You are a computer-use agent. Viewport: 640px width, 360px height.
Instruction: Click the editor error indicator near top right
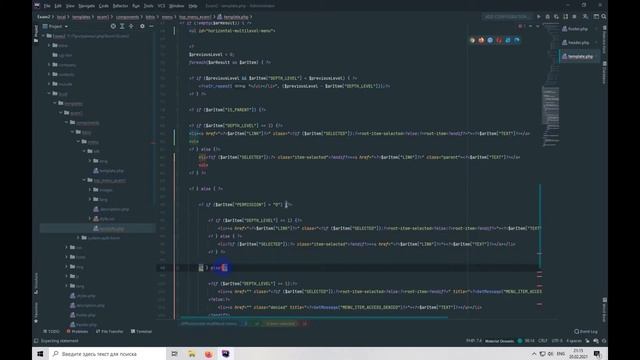point(521,26)
